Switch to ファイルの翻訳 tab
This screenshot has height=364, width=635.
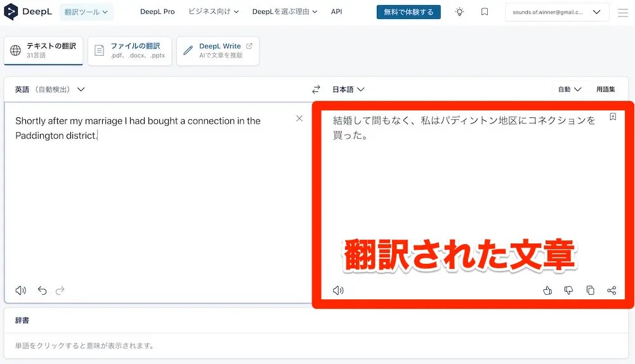[x=129, y=51]
